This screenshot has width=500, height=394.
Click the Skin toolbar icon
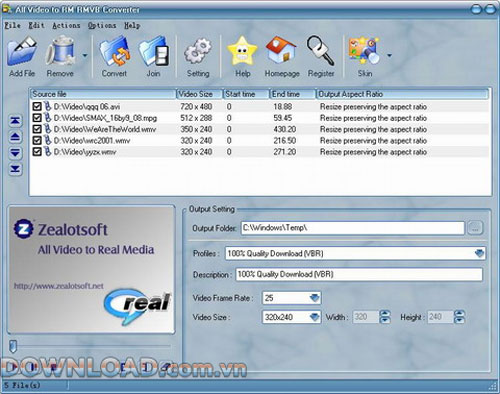[364, 51]
